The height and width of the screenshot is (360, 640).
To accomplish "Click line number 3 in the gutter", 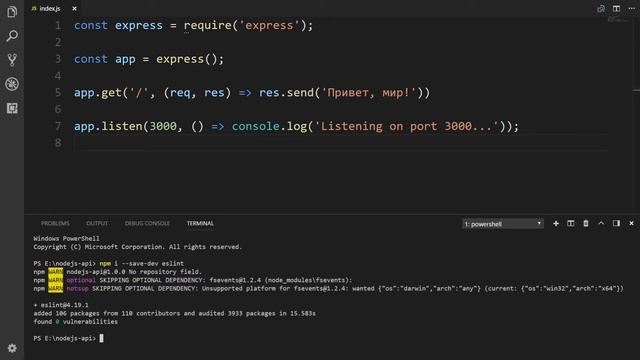I will pos(58,59).
